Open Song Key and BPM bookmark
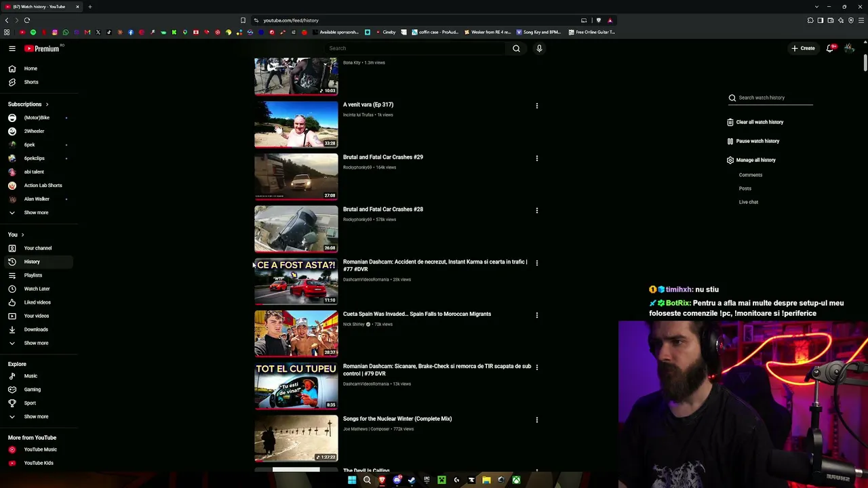Image resolution: width=868 pixels, height=488 pixels. tap(538, 32)
